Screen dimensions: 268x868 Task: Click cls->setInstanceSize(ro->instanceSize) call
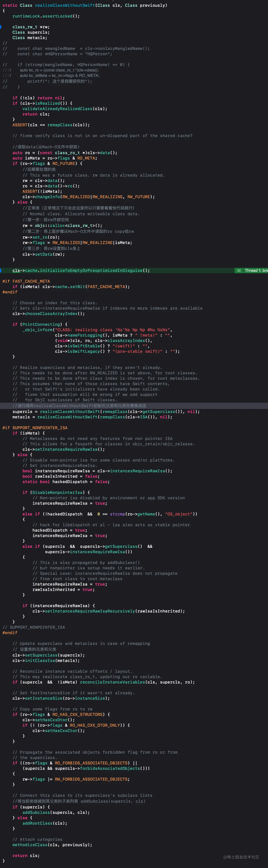(x=61, y=699)
